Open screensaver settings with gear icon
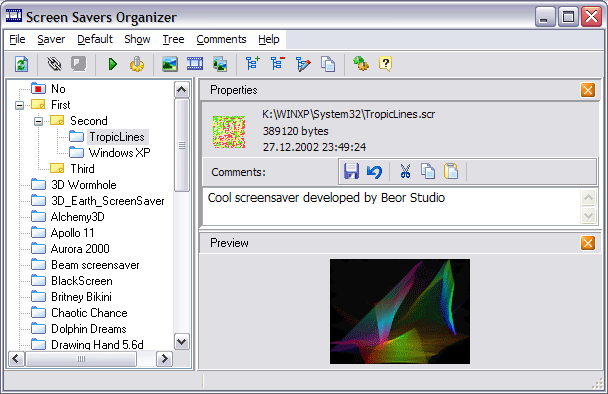 pyautogui.click(x=137, y=64)
